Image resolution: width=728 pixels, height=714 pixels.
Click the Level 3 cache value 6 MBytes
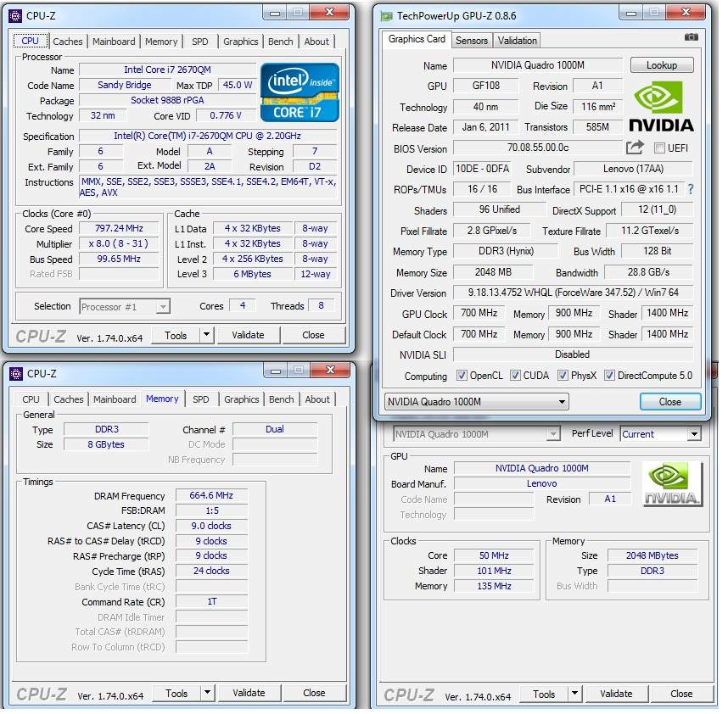(253, 274)
